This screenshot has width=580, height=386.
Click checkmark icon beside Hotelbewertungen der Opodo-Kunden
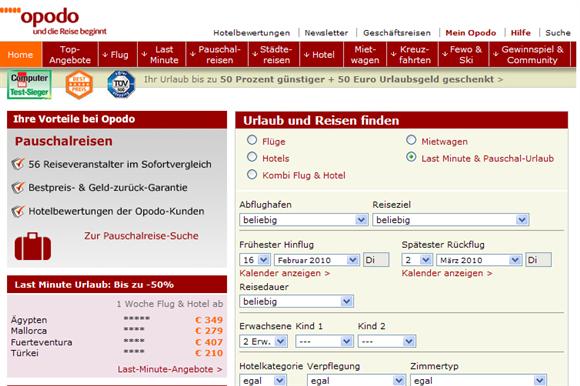point(18,211)
